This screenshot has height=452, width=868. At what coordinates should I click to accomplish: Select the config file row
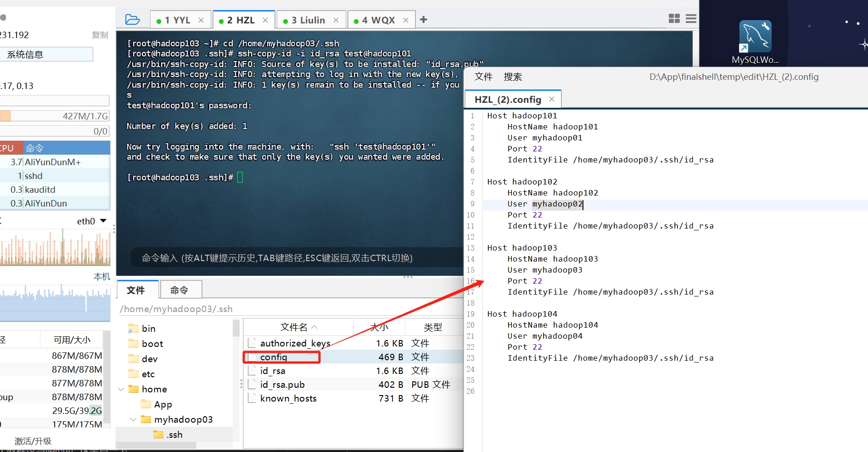pyautogui.click(x=353, y=357)
